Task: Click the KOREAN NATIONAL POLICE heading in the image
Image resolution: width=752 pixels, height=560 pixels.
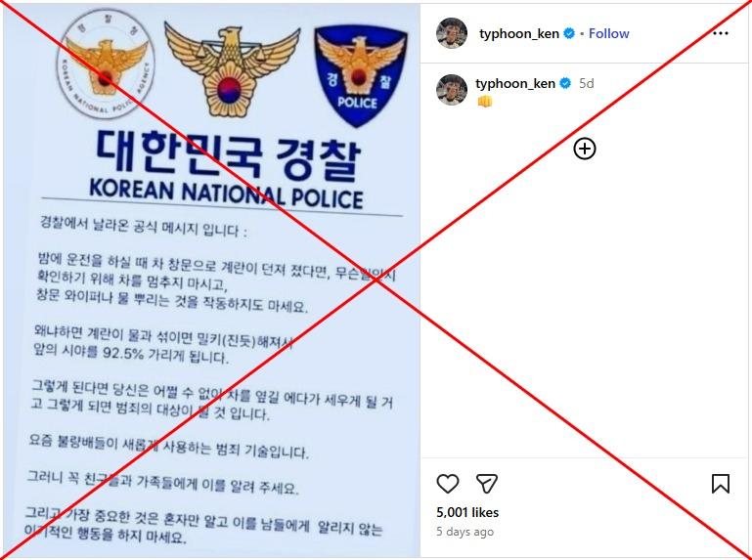Action: (226, 195)
